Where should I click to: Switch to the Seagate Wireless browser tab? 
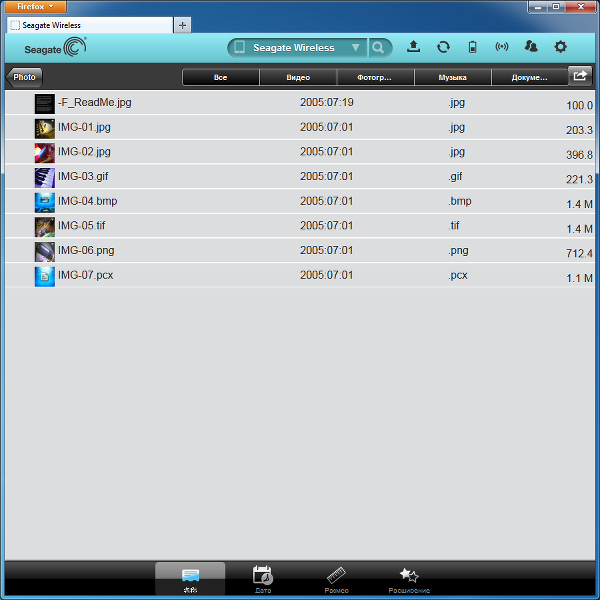(90, 25)
